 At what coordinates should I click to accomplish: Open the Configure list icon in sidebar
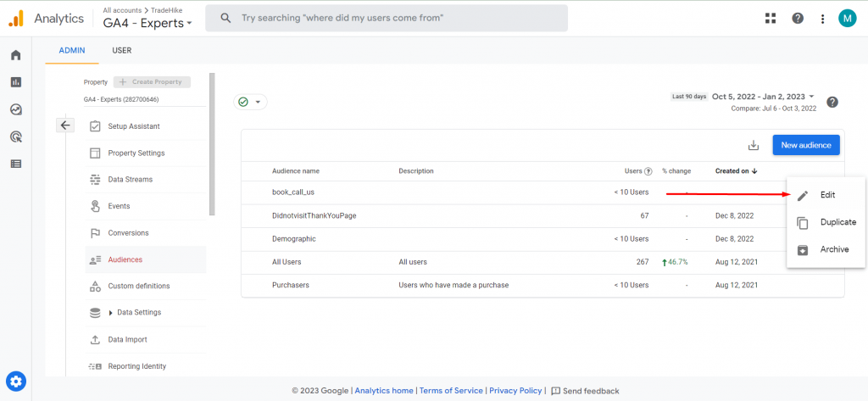[x=16, y=164]
